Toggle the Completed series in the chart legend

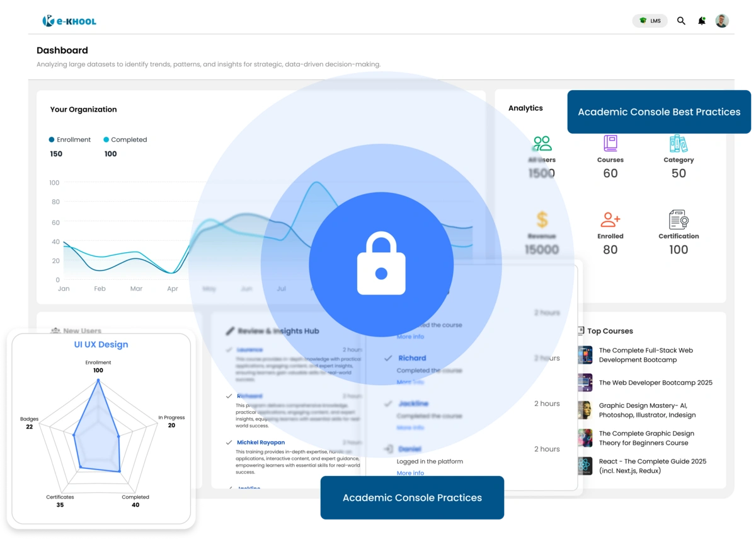125,139
